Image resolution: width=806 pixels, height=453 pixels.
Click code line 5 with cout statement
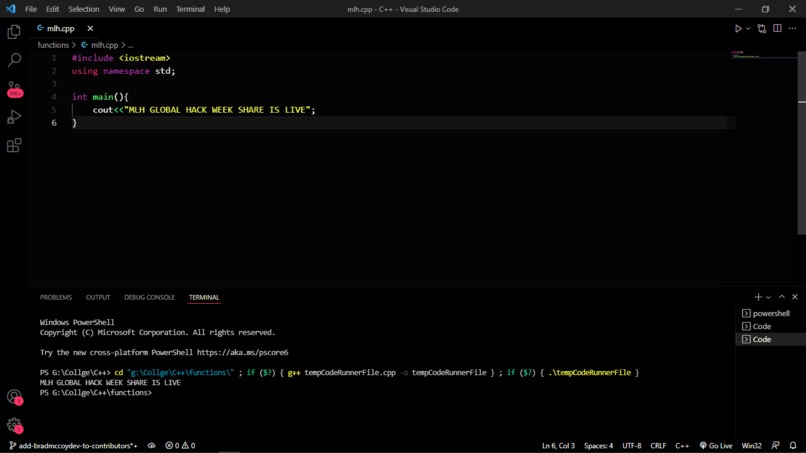(204, 110)
